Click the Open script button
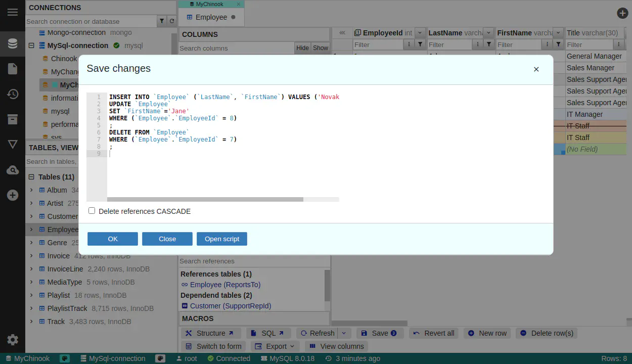Screen dimensions: 632x364 click(221, 239)
